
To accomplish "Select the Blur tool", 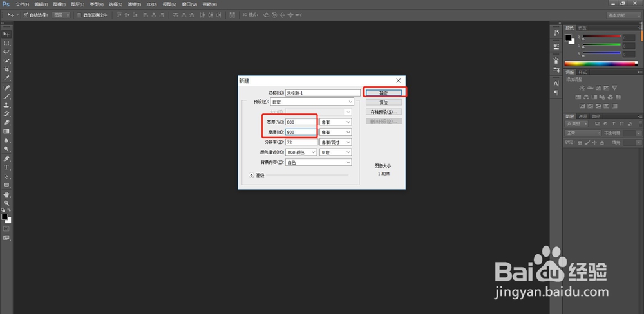I will click(6, 140).
